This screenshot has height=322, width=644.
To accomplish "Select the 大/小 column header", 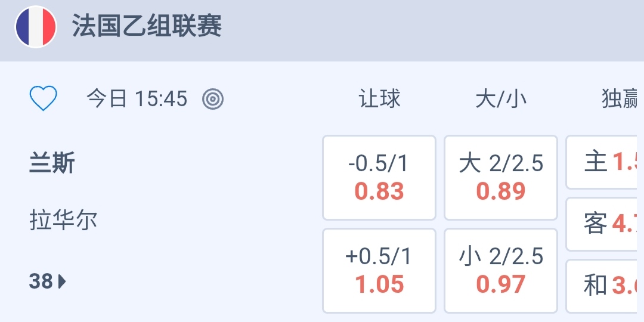I will (x=501, y=98).
